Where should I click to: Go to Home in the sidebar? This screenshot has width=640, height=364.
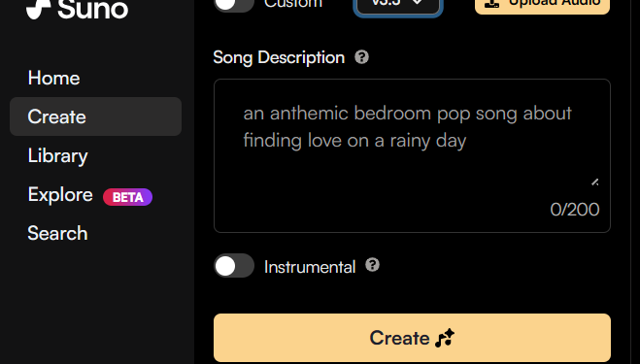[53, 78]
